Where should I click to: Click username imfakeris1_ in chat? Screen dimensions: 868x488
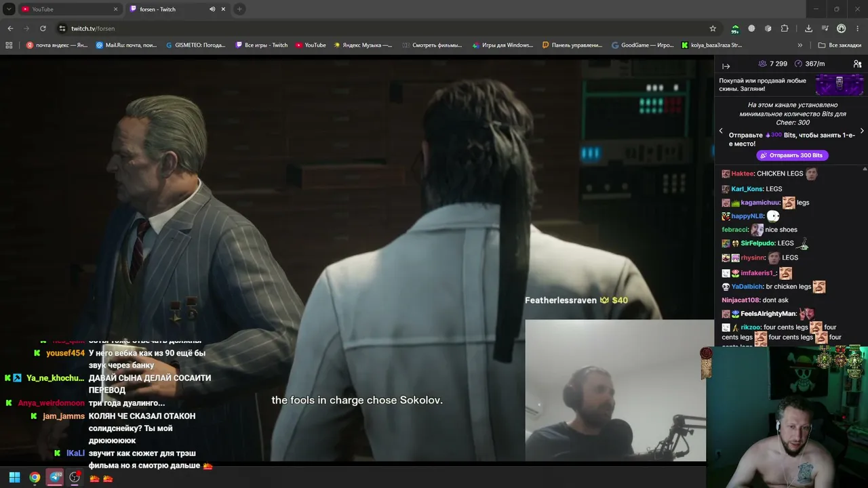point(757,273)
